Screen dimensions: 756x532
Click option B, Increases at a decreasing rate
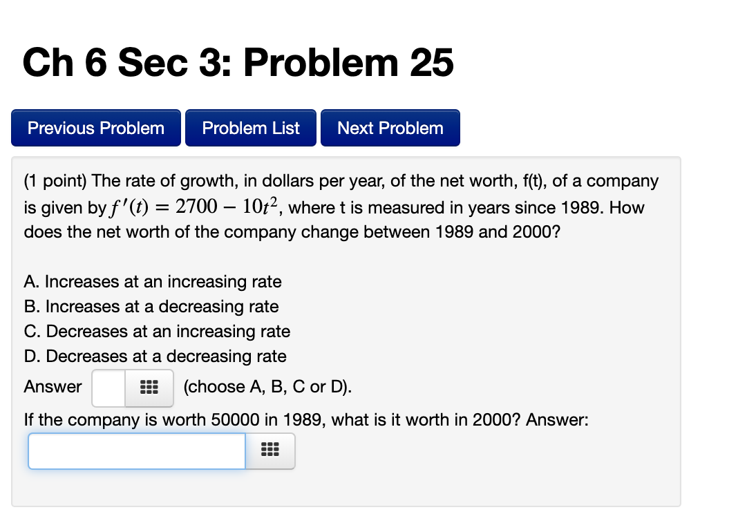151,306
